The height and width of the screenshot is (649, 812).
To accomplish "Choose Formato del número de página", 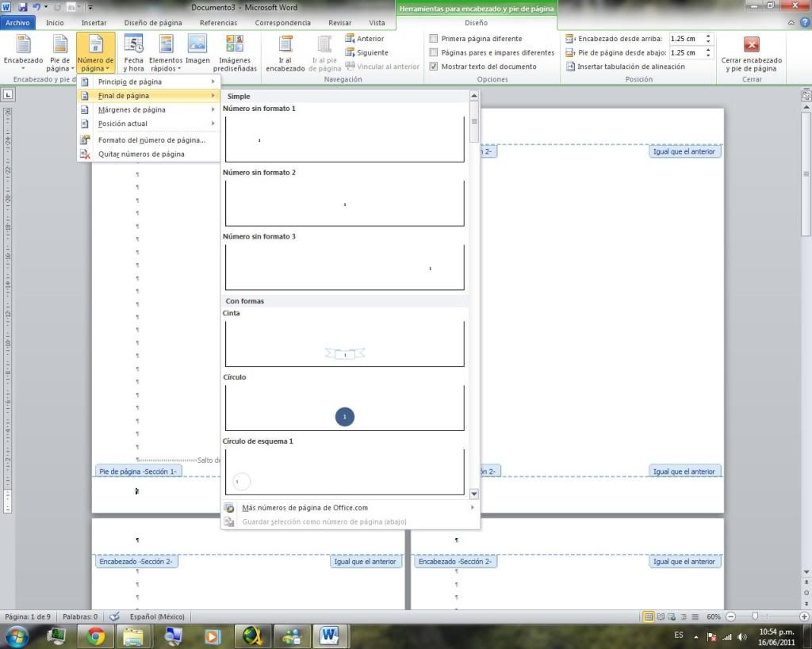I will [148, 140].
